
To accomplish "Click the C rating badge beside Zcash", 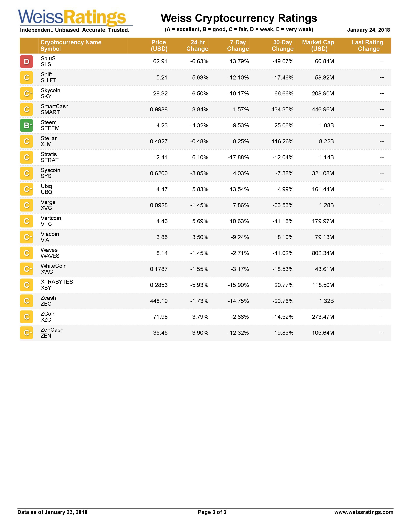I will click(26, 301).
